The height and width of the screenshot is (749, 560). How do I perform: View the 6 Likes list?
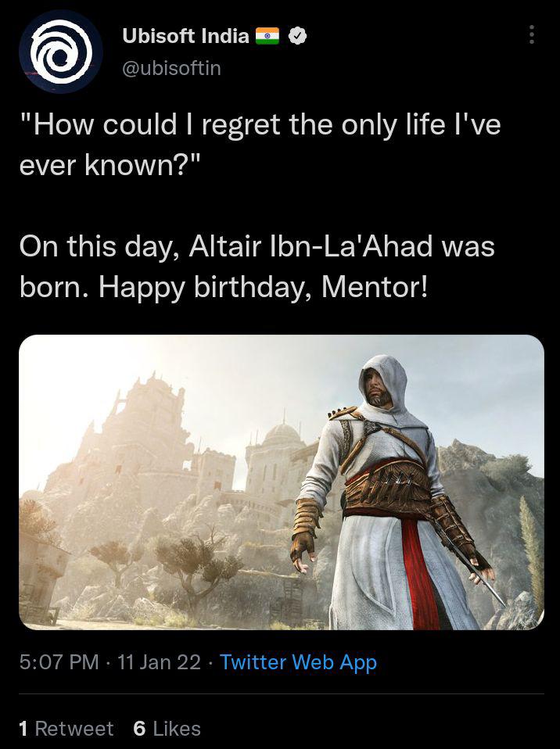167,729
